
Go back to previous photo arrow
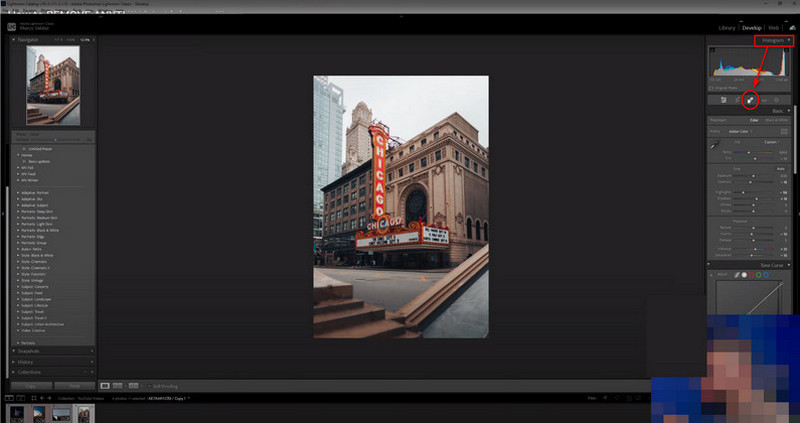[41, 398]
